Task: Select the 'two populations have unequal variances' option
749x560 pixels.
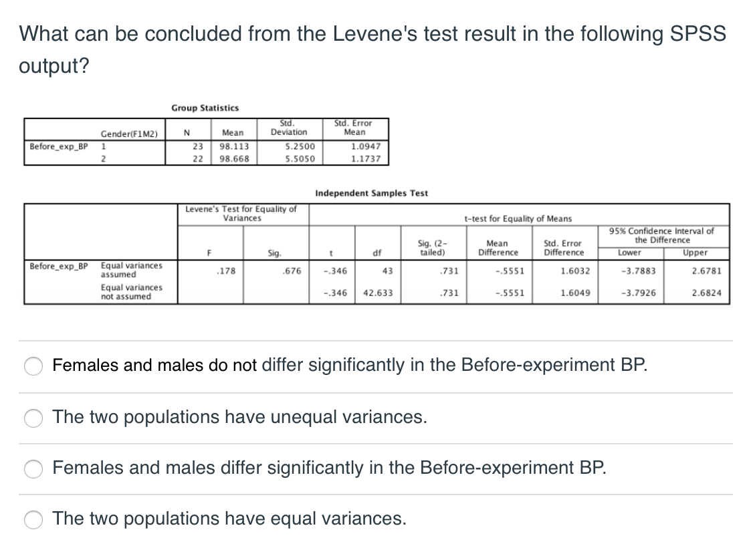Action: 33,418
